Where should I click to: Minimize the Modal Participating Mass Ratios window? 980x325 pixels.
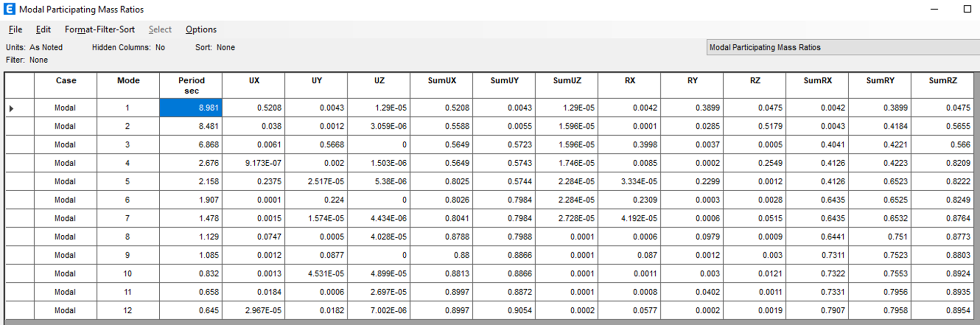tap(934, 9)
